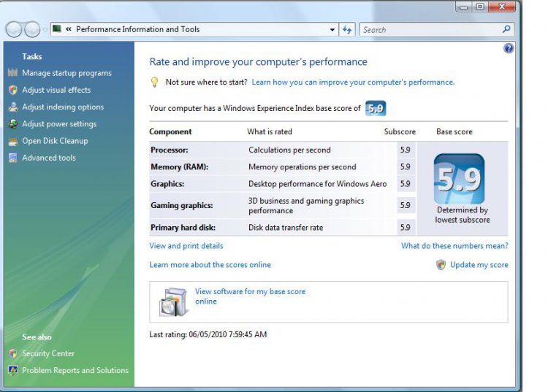Viewport: 548px width, 392px height.
Task: Click the address bar breadcrumb chevrons
Action: tap(69, 29)
